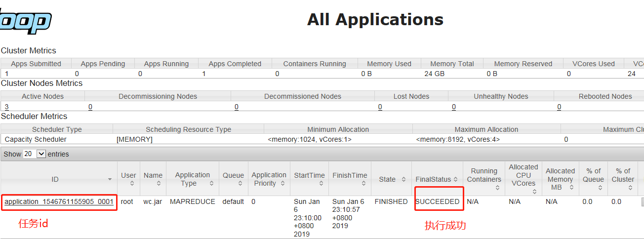
Task: Open Decommissioning Nodes count link
Action: [90, 107]
